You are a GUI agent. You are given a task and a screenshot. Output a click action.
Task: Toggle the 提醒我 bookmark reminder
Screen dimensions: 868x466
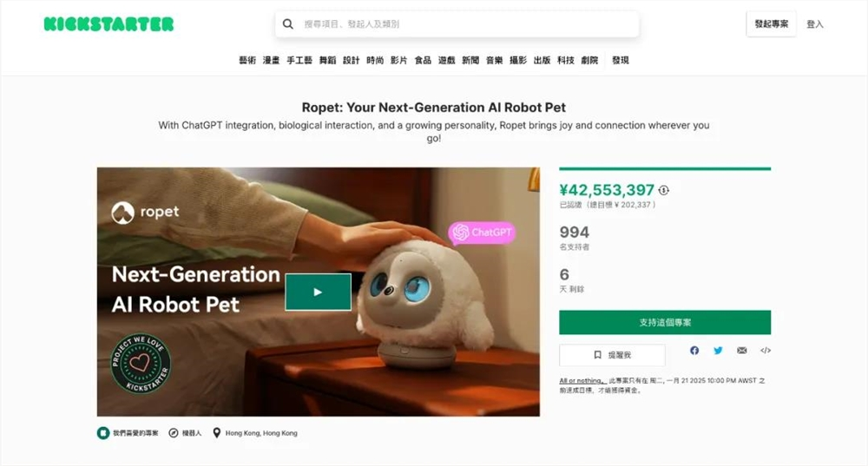pos(612,355)
